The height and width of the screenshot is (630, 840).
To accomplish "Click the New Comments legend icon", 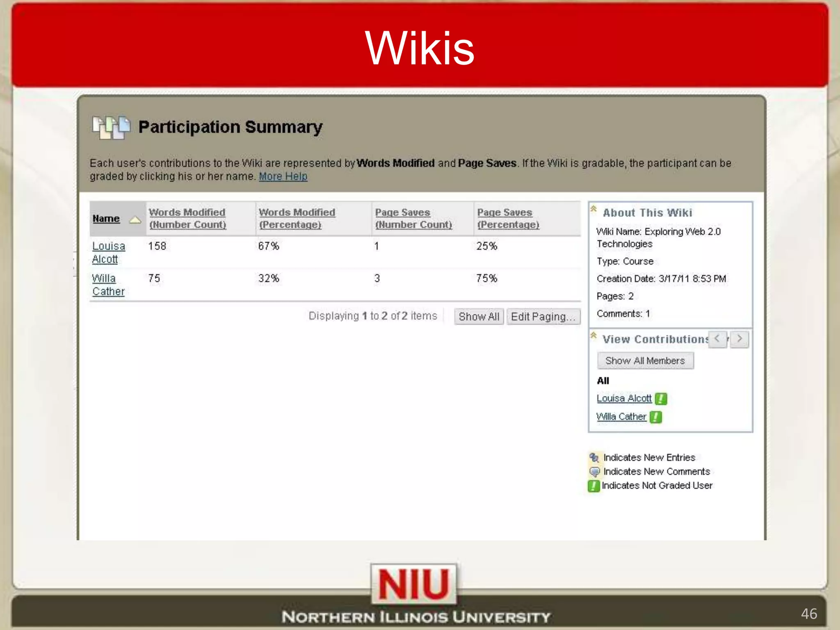I will click(x=594, y=472).
